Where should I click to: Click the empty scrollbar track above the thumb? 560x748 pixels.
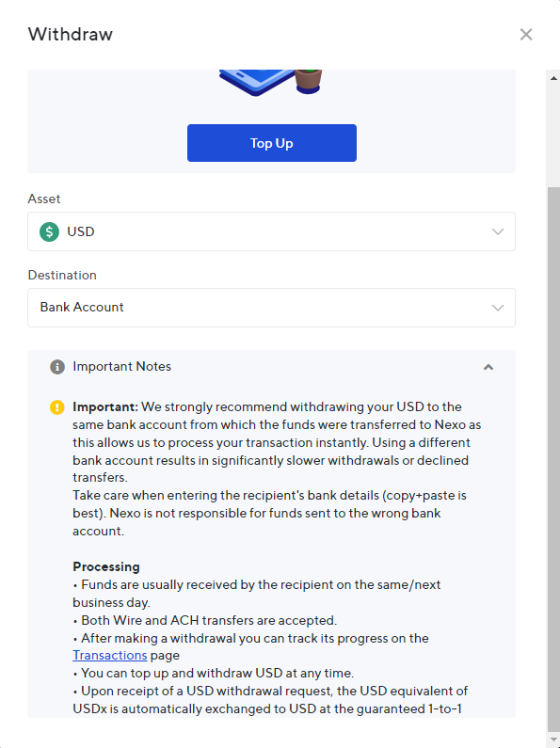[553, 135]
